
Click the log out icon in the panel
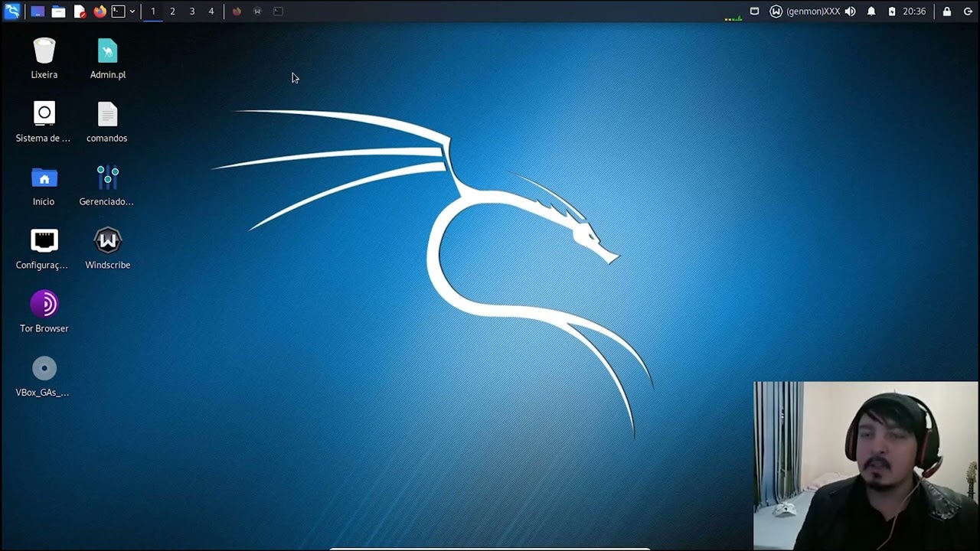click(968, 11)
